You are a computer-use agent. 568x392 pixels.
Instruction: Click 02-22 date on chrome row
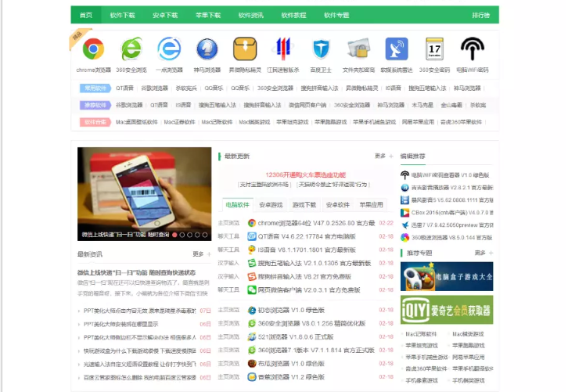pos(386,223)
